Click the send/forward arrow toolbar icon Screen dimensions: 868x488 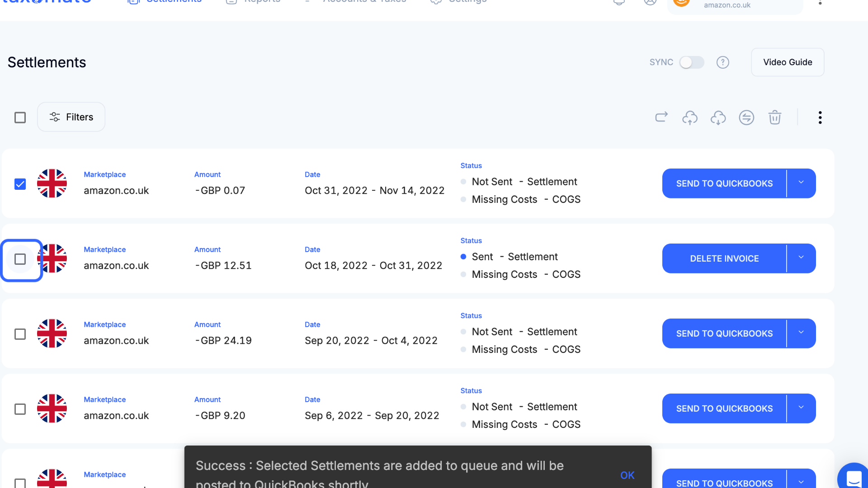pos(661,117)
